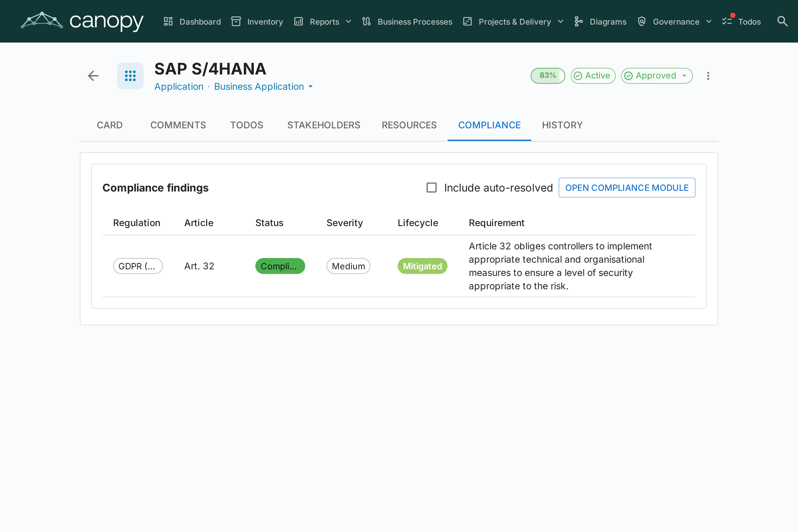This screenshot has height=532, width=798.
Task: Click the search magnifier icon
Action: click(782, 21)
